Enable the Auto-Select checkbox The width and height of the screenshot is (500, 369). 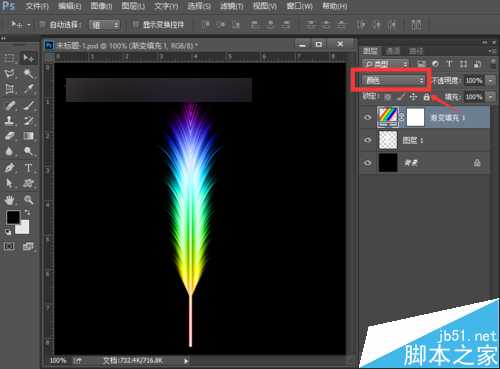42,25
